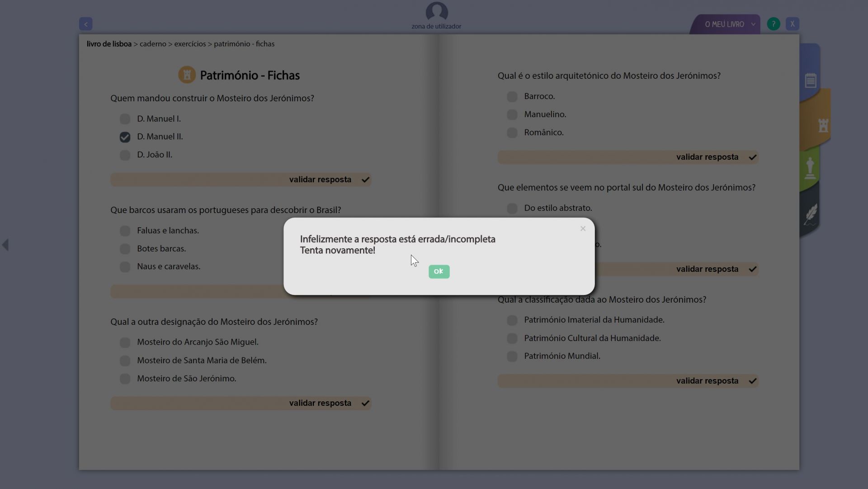Open the feather quill side tab

(811, 214)
